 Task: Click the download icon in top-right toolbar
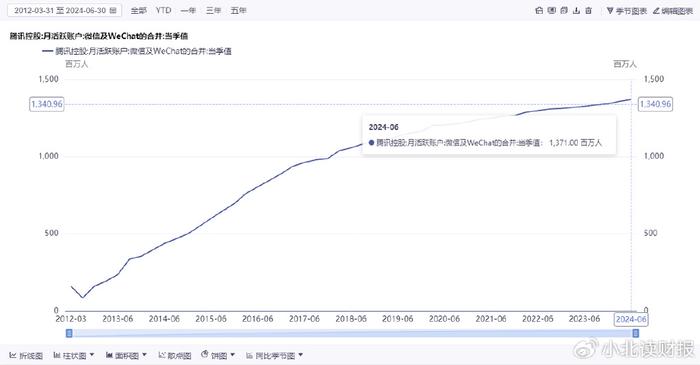click(x=576, y=10)
